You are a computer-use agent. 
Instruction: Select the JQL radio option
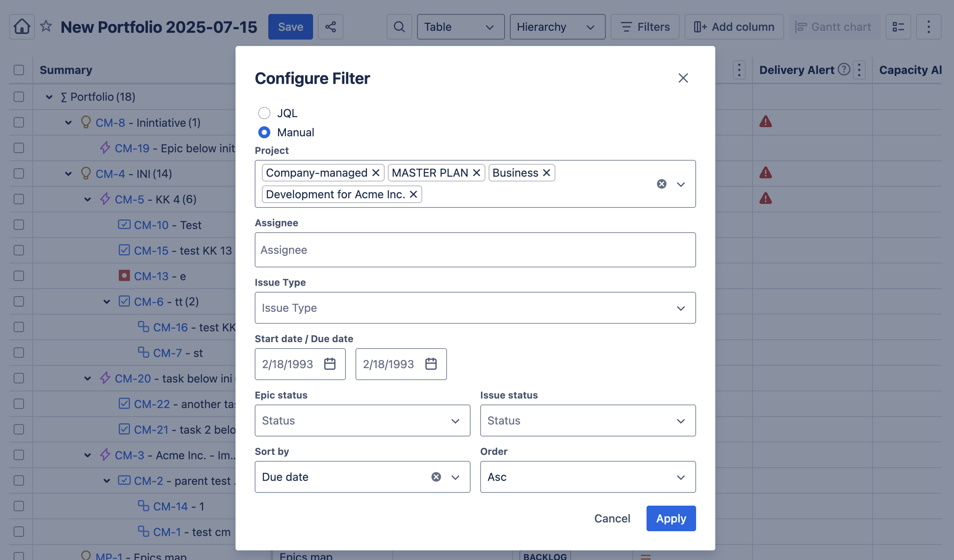[x=264, y=113]
